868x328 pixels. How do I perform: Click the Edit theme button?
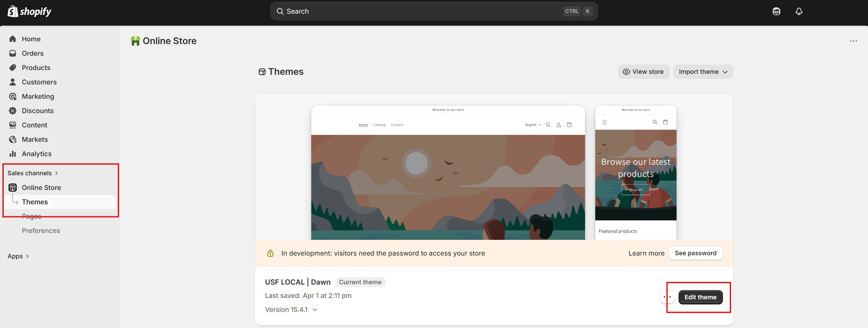[700, 297]
